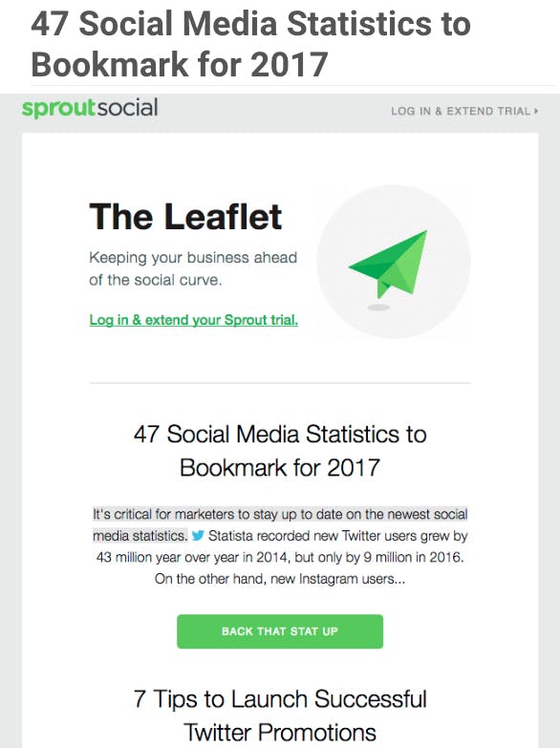Open the LOG IN & EXTEND TRIAL link

point(464,111)
